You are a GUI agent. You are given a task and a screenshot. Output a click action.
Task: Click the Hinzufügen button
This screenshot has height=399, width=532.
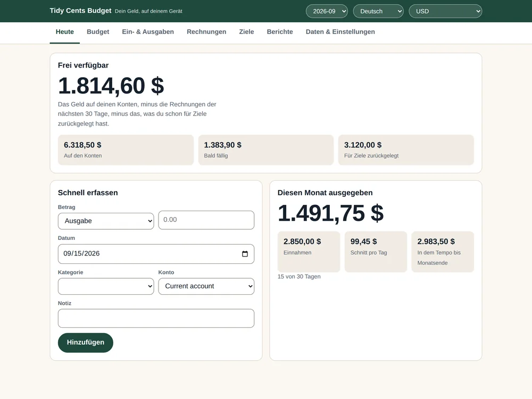[x=86, y=343]
